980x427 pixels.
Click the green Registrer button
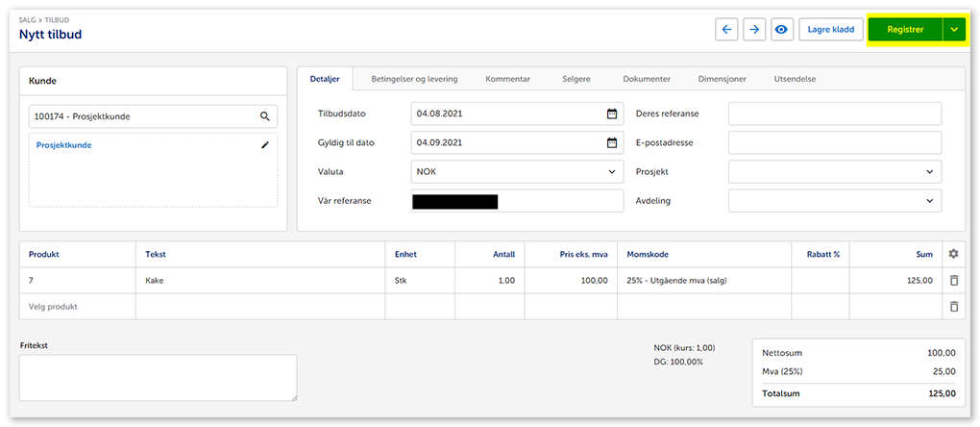905,30
